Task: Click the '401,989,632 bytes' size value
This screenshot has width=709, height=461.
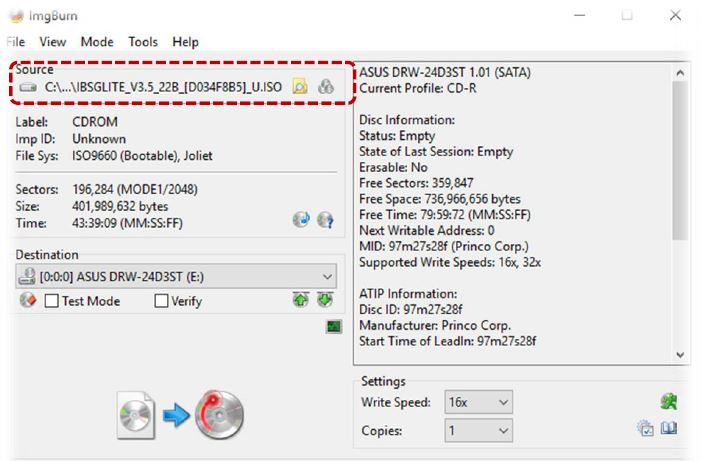Action: [120, 206]
